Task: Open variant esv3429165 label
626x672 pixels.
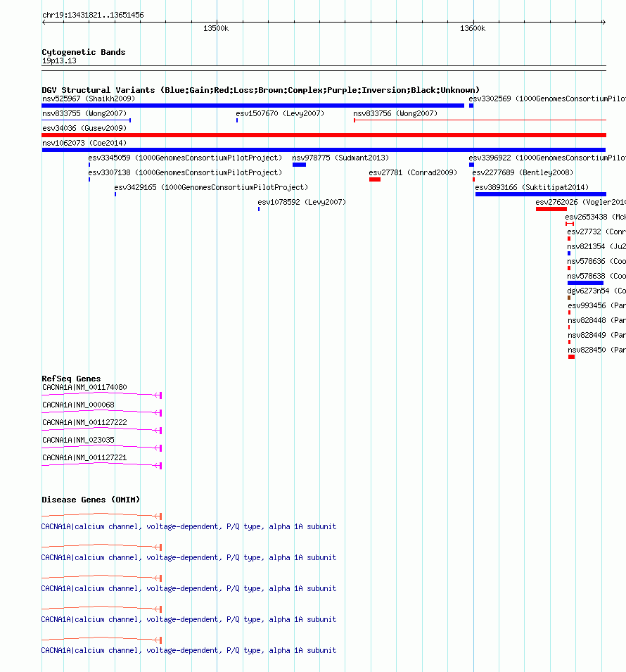Action: click(211, 187)
